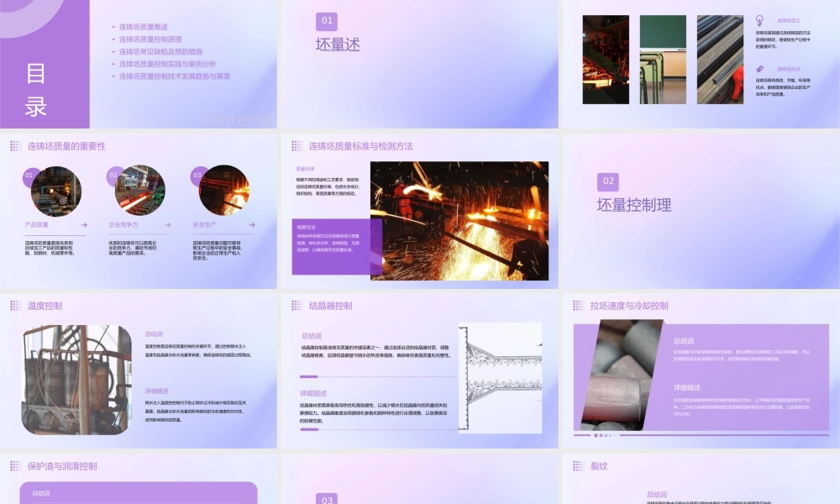This screenshot has height=504, width=840.
Task: Click 总结词 on the 结晶器控制 slide
Action: pyautogui.click(x=312, y=336)
